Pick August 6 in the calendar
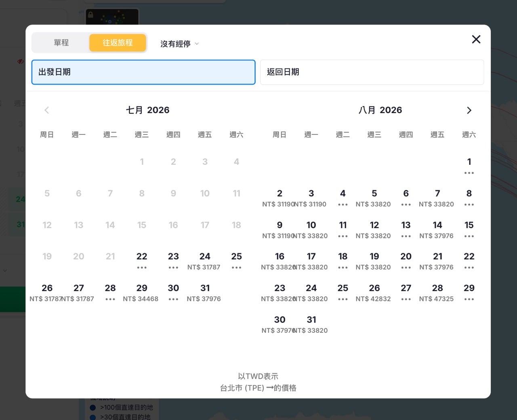Viewport: 517px width, 420px height. (406, 198)
